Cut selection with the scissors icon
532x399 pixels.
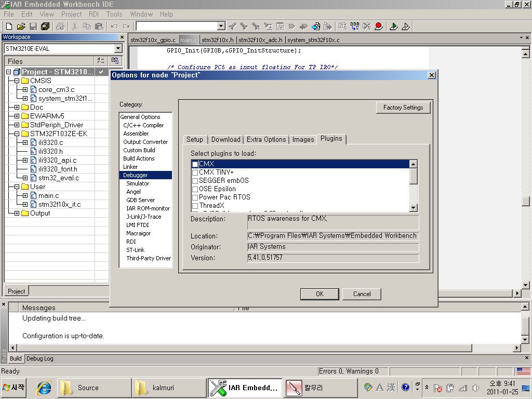(x=75, y=26)
